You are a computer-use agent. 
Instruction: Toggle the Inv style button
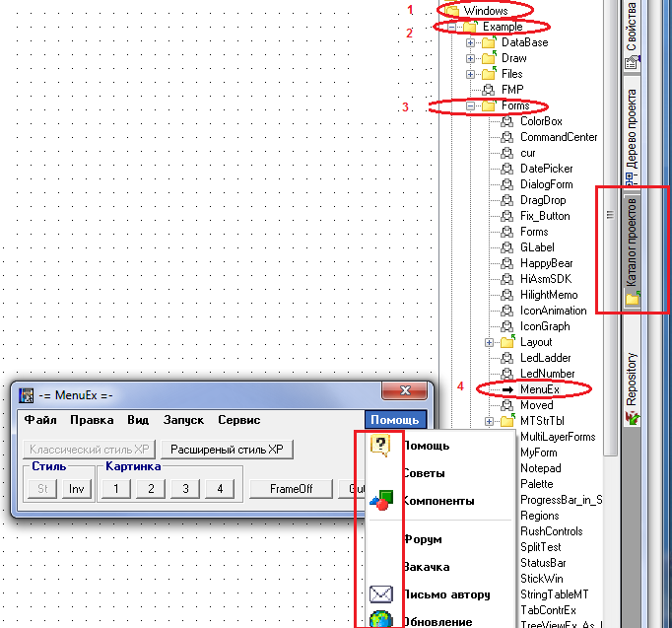(75, 489)
